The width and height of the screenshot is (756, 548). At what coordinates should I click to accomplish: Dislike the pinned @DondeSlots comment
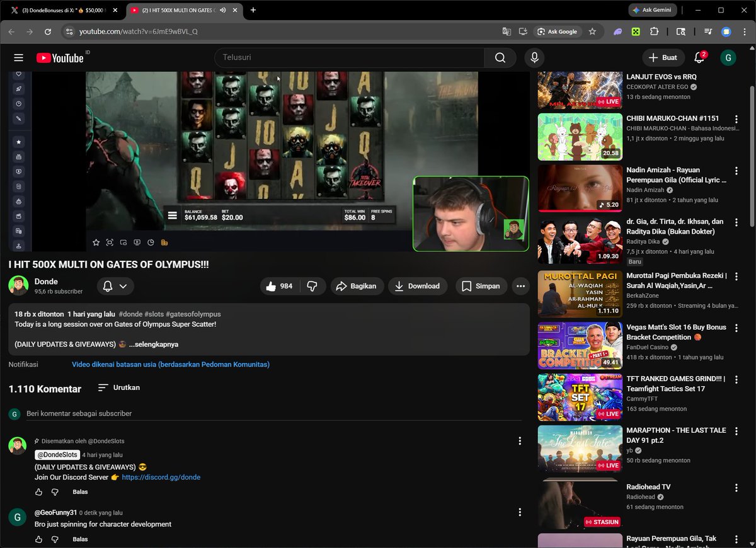click(55, 492)
